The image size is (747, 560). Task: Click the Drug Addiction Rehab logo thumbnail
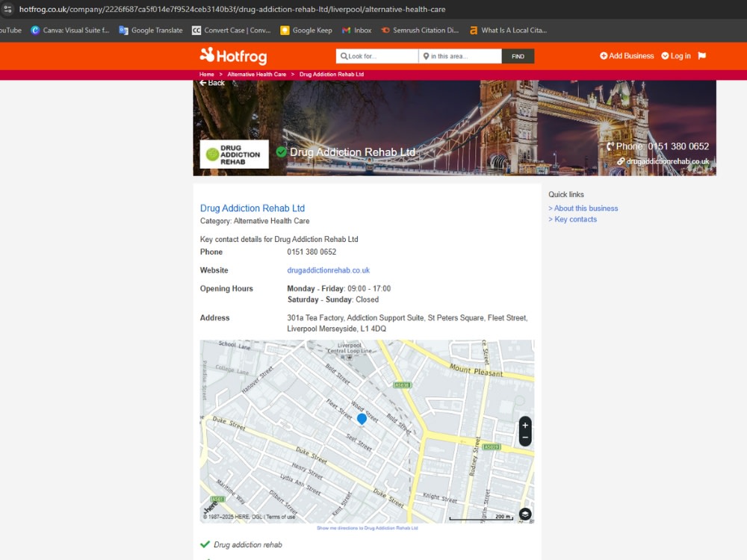(234, 155)
